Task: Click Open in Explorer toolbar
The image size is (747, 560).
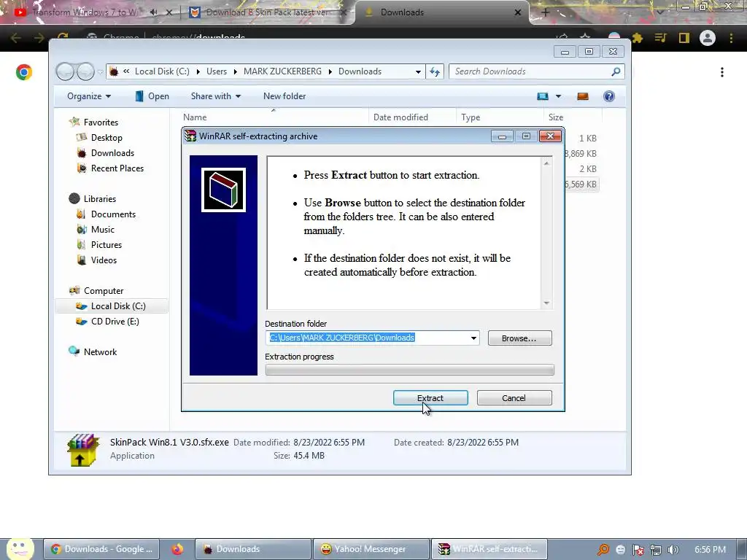Action: click(x=152, y=96)
